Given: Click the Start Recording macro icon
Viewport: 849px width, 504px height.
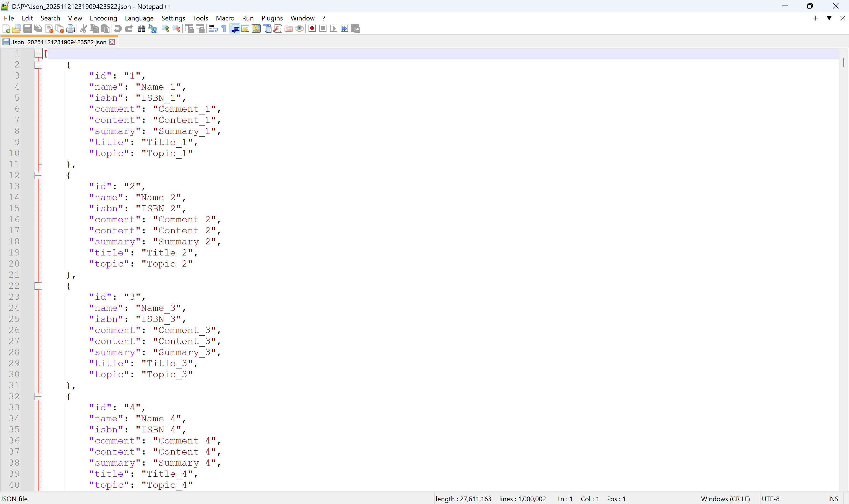Looking at the screenshot, I should 312,28.
